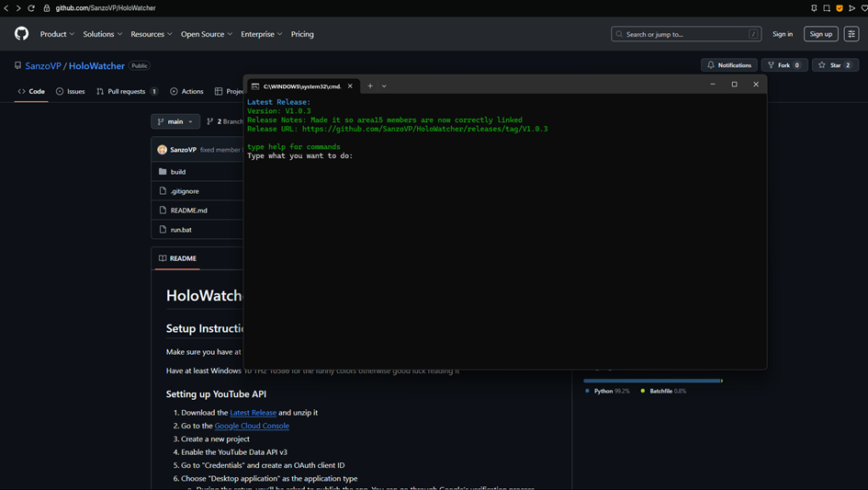Follow the Google Cloud Console link
This screenshot has width=868, height=490.
252,426
